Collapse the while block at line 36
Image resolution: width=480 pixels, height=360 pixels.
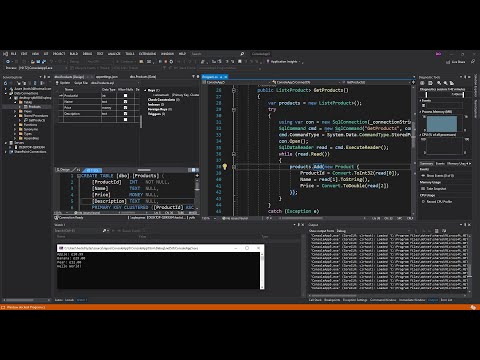click(x=234, y=154)
